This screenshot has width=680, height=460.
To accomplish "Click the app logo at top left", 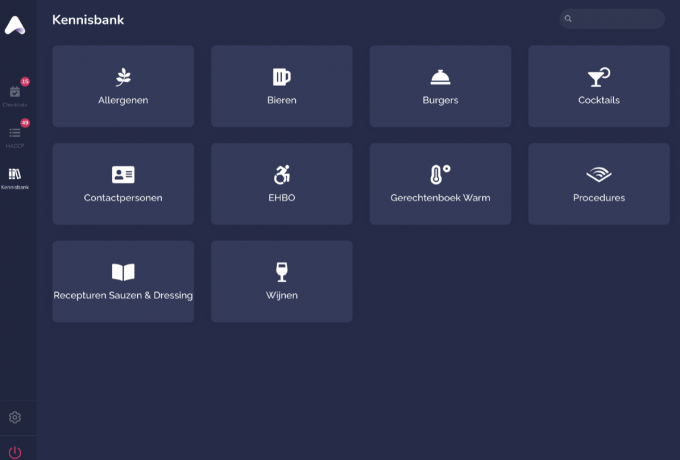I will click(x=15, y=27).
